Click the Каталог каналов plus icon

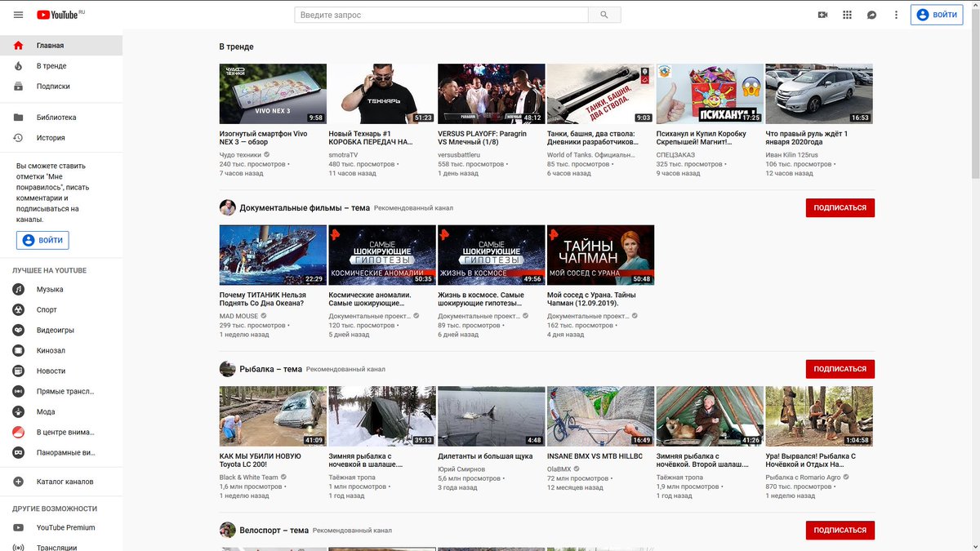click(x=18, y=482)
